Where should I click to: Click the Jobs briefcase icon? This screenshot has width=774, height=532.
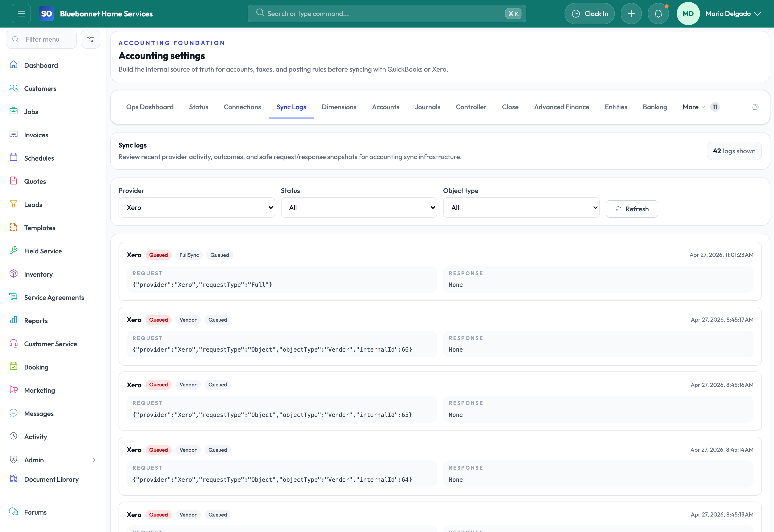pyautogui.click(x=13, y=111)
